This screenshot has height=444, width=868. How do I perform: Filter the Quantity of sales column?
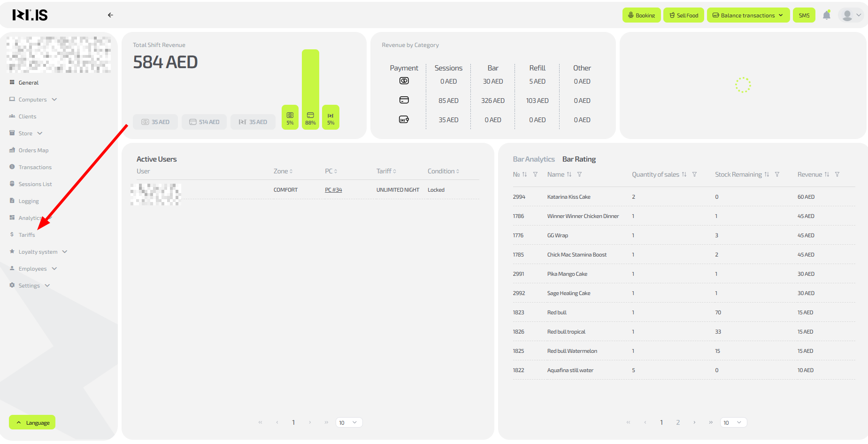[x=694, y=174]
